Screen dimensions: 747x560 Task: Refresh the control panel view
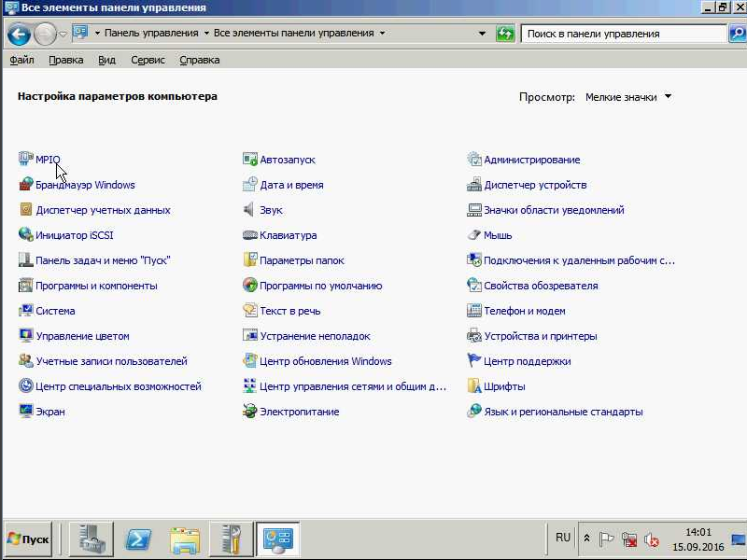pyautogui.click(x=505, y=34)
